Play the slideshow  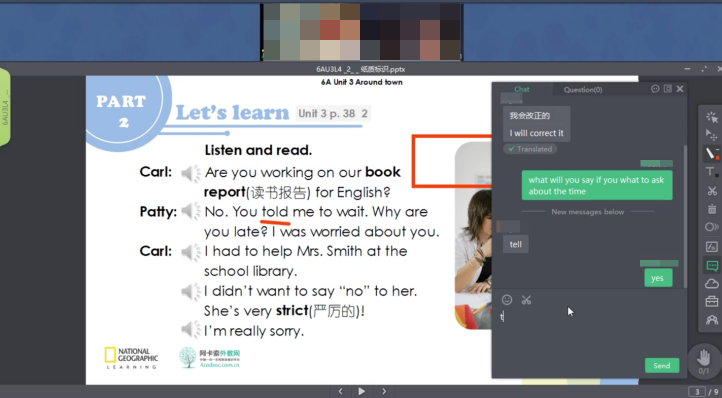tap(361, 391)
